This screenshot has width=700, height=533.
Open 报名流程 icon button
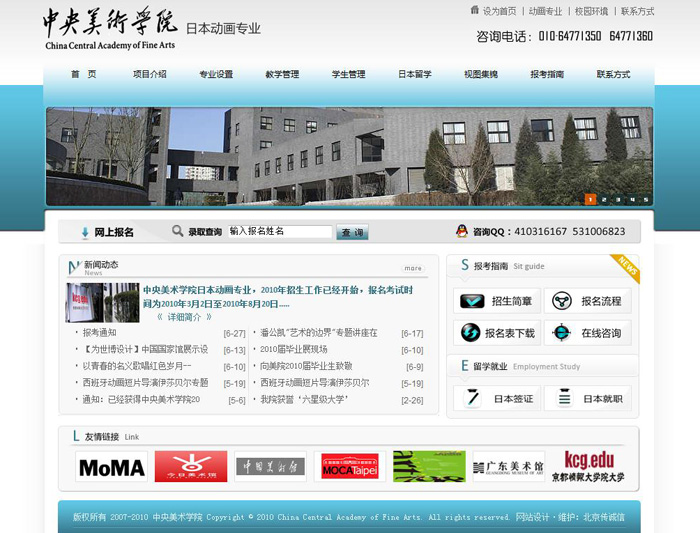click(562, 301)
